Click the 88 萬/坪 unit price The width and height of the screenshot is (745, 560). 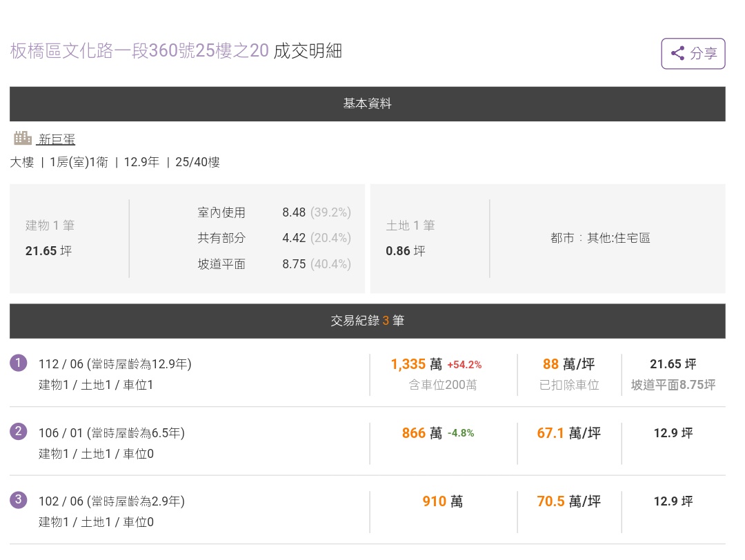[568, 364]
